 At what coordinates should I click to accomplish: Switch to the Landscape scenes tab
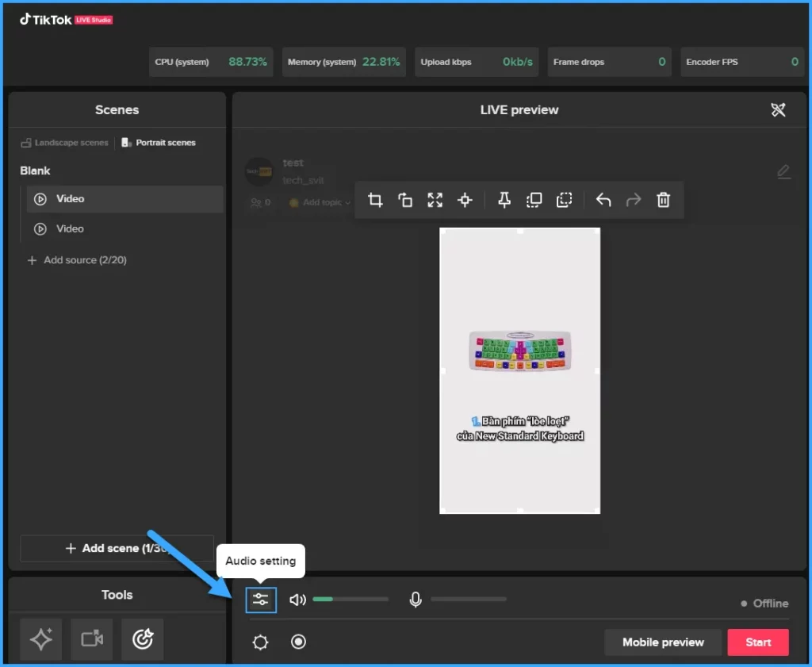tap(65, 143)
